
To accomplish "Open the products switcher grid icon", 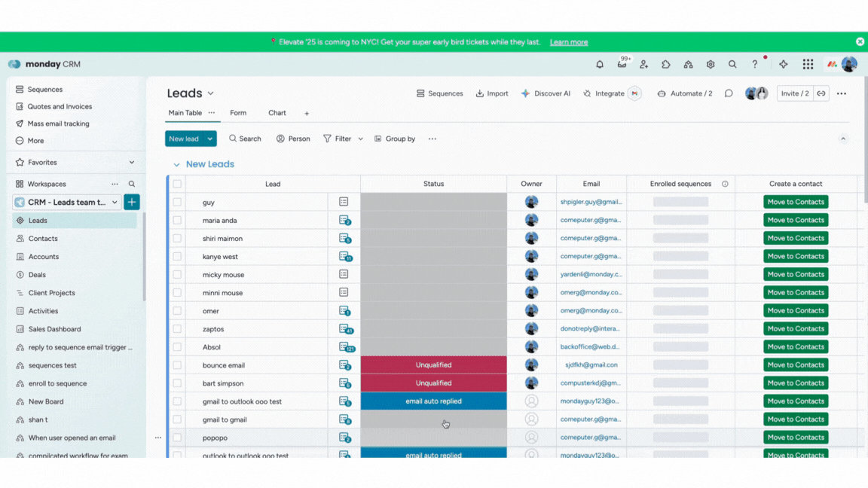I will click(x=808, y=64).
